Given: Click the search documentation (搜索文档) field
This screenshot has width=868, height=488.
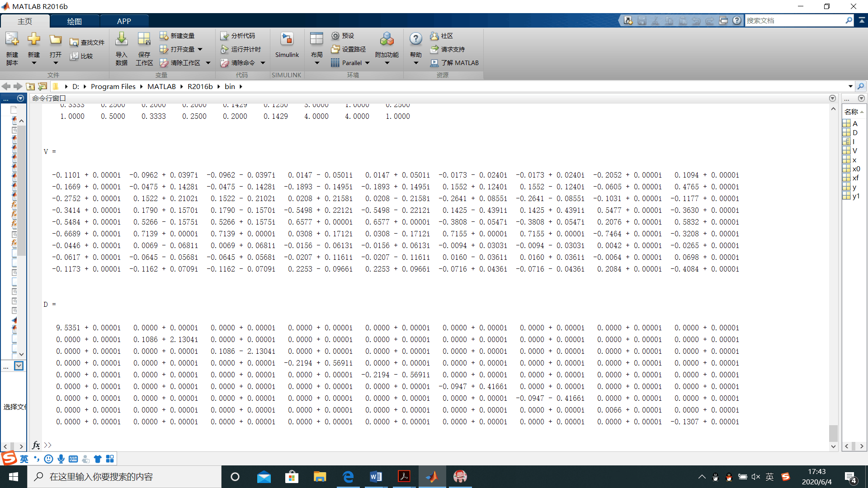Looking at the screenshot, I should coord(795,20).
